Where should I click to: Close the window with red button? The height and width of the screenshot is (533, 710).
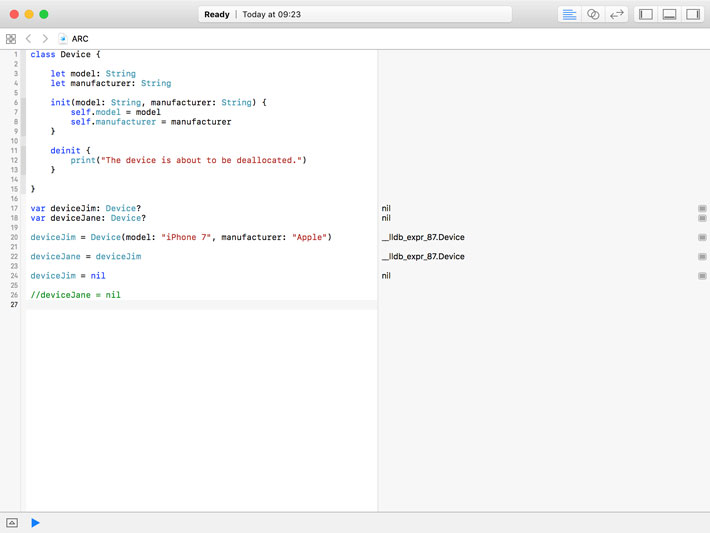[x=14, y=14]
